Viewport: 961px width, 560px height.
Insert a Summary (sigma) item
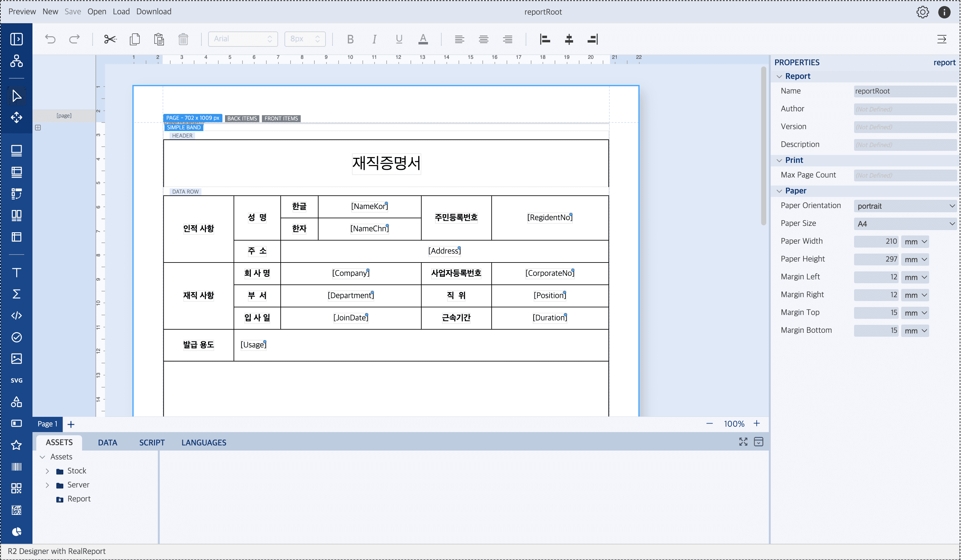coord(17,294)
